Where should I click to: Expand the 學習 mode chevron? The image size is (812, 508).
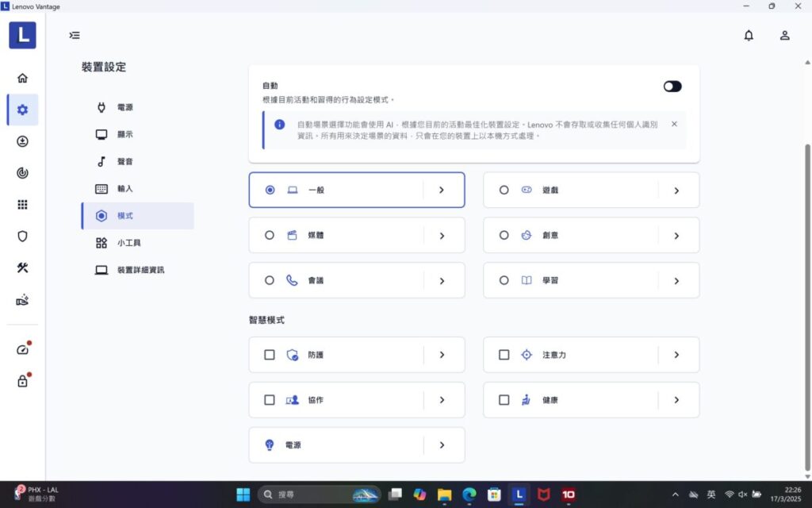click(x=676, y=281)
